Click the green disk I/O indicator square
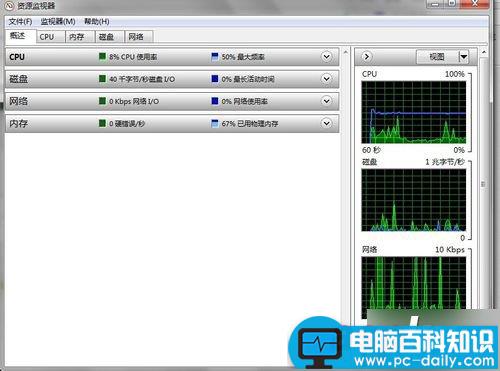The image size is (500, 371). (102, 79)
